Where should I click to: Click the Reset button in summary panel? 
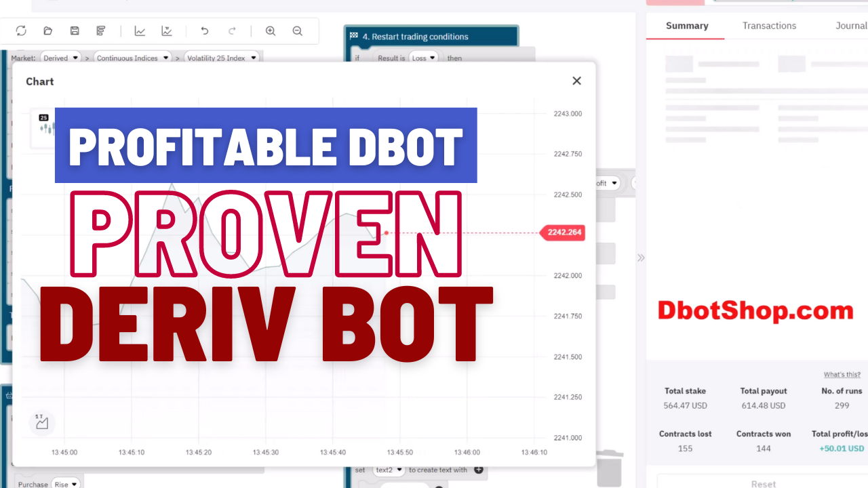(763, 483)
